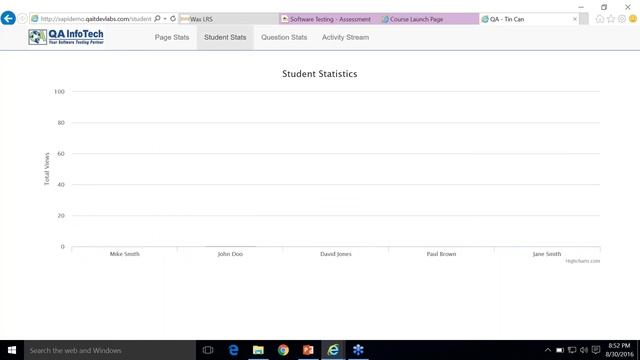640x360 pixels.
Task: Click the search magnifier in address bar
Action: 157,19
